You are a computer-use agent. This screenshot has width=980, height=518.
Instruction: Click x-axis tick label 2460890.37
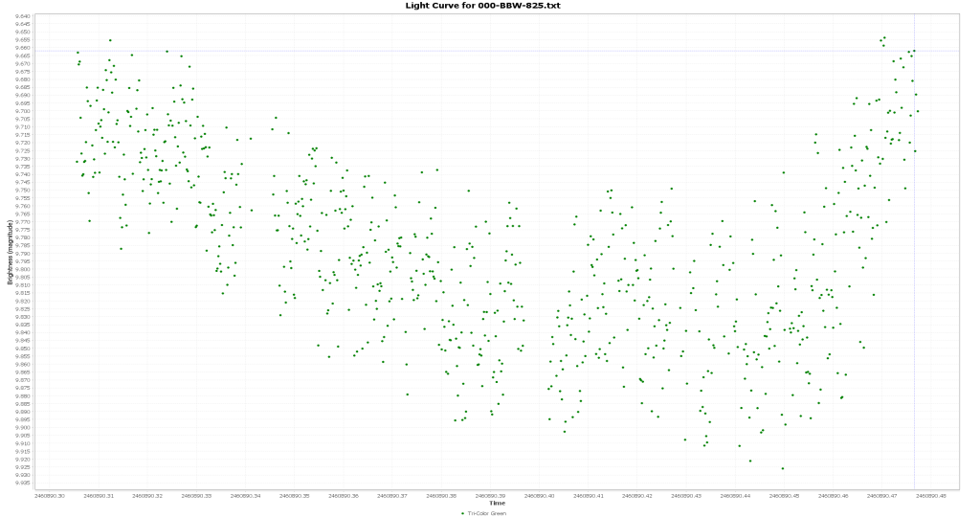(x=391, y=495)
